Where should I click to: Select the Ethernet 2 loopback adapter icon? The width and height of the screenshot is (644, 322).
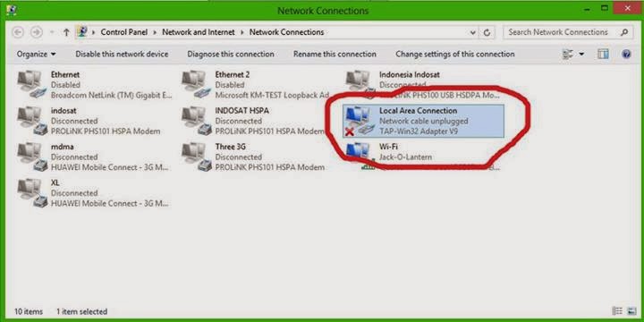click(196, 84)
